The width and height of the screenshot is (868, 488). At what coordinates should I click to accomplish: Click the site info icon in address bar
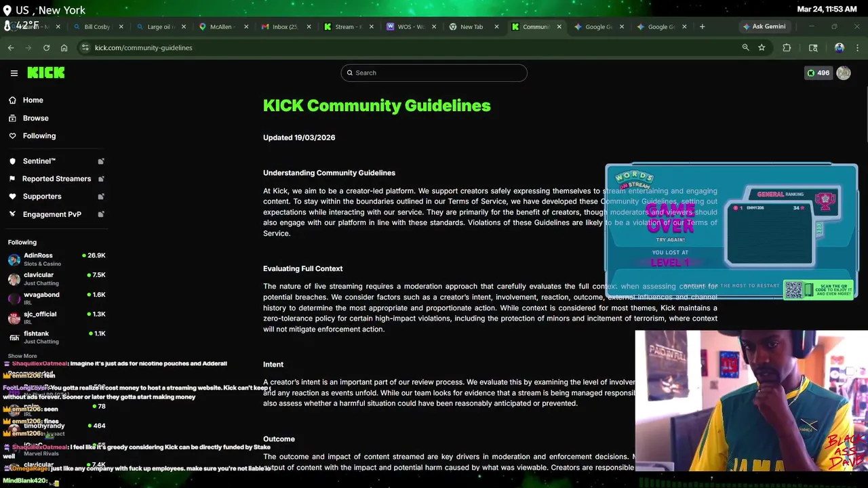(85, 47)
